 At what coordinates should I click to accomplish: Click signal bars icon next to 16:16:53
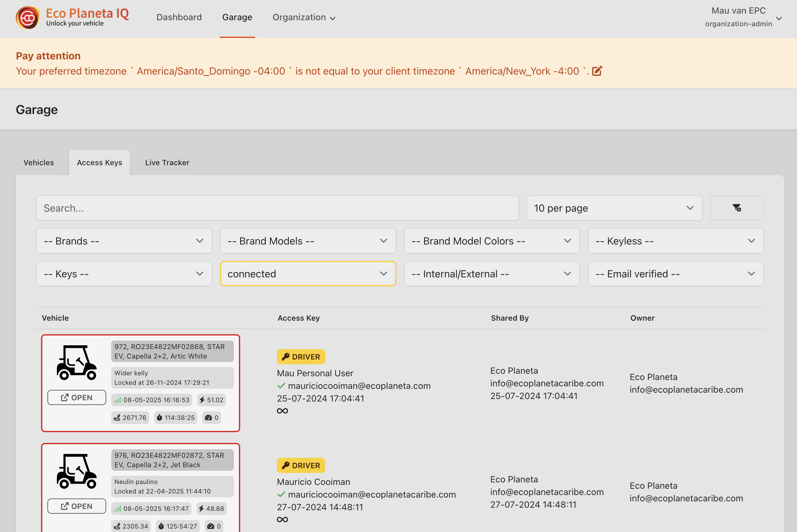[117, 400]
